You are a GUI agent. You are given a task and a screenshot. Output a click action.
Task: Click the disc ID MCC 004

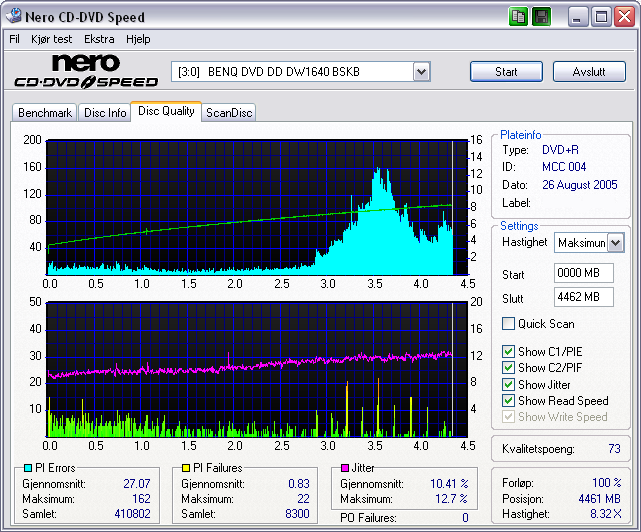pos(564,167)
